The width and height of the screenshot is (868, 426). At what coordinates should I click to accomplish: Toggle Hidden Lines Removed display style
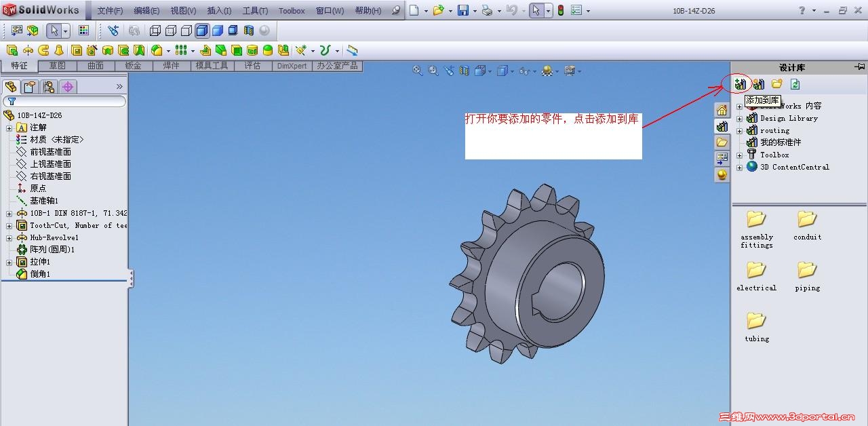tap(186, 31)
